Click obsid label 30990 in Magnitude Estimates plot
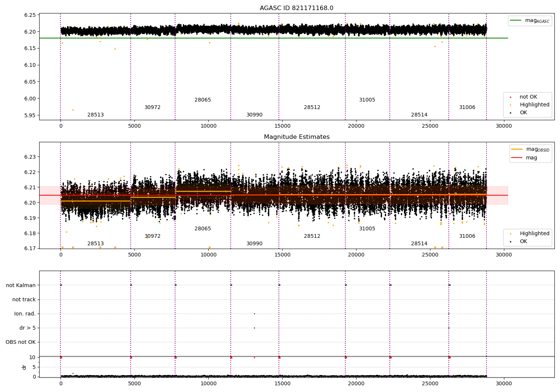Screen dimensions: 560x392 [254, 244]
